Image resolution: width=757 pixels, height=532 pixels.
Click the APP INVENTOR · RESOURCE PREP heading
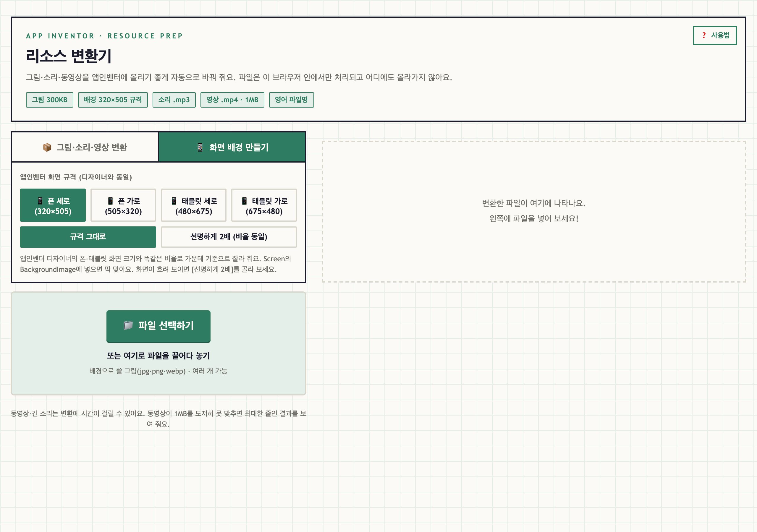[104, 36]
